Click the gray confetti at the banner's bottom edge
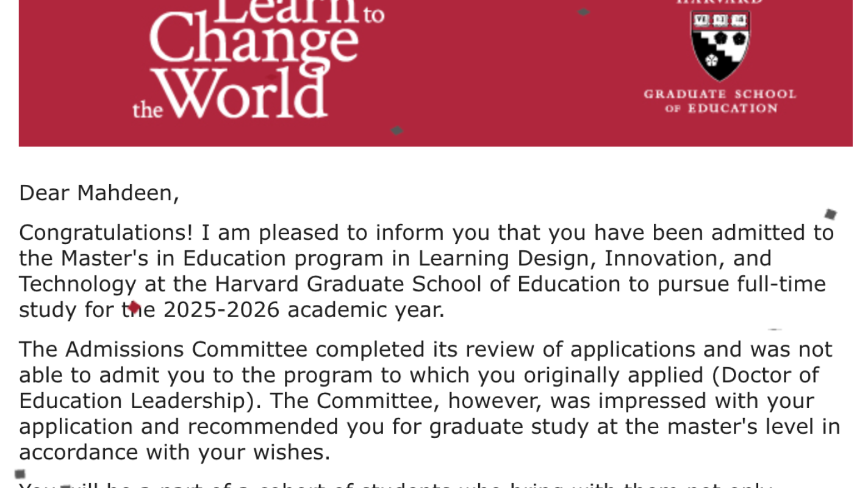This screenshot has width=868, height=488. pos(397,131)
